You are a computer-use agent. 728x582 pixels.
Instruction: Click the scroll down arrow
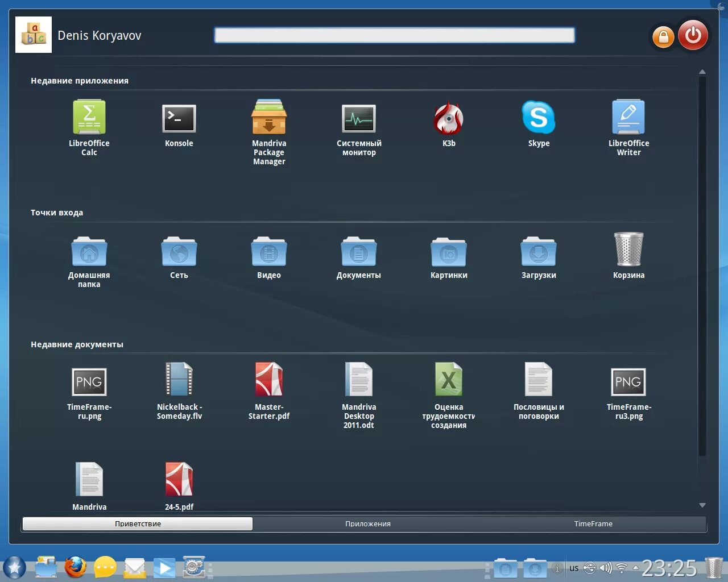point(702,505)
